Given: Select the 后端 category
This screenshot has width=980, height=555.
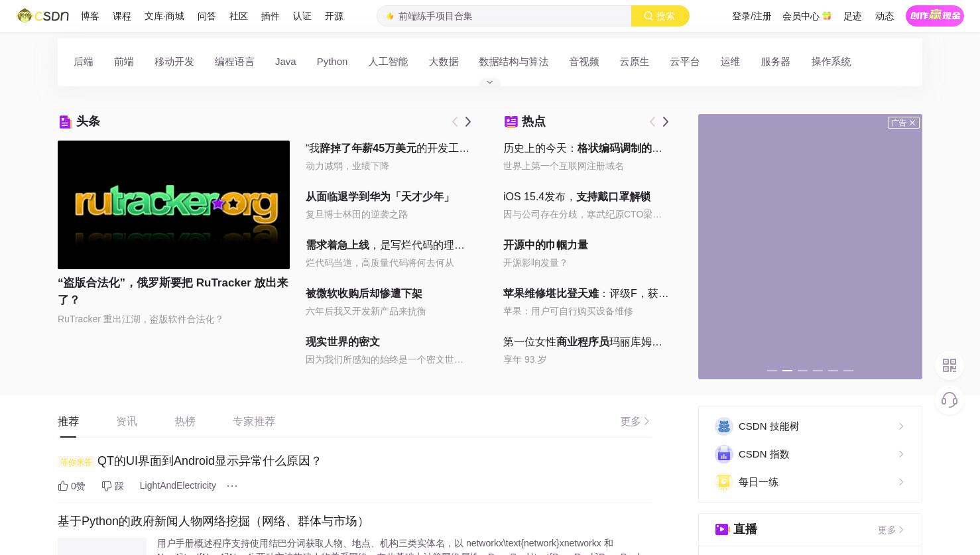Looking at the screenshot, I should (x=84, y=62).
